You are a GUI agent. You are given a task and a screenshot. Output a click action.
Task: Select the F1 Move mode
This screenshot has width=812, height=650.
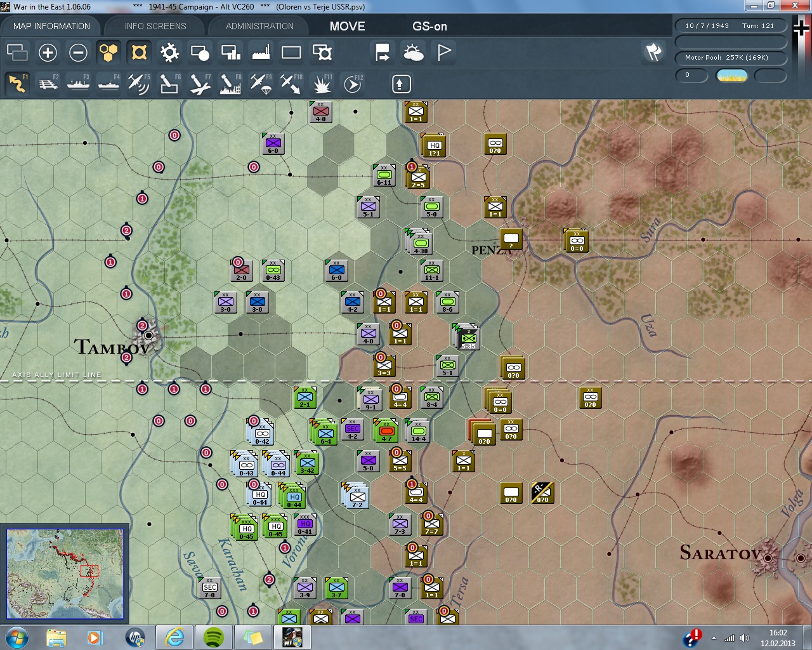[x=17, y=84]
